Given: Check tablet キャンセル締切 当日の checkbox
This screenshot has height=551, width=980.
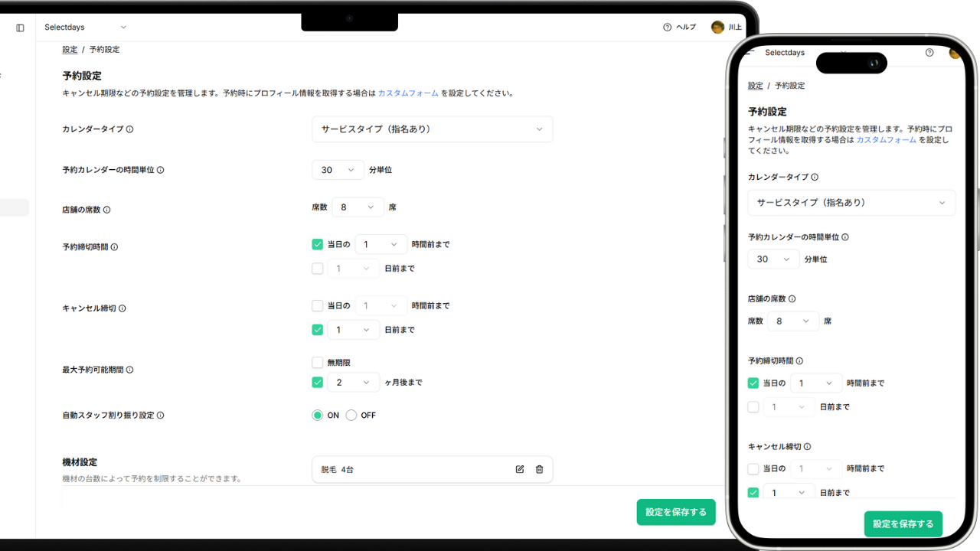Looking at the screenshot, I should click(318, 305).
